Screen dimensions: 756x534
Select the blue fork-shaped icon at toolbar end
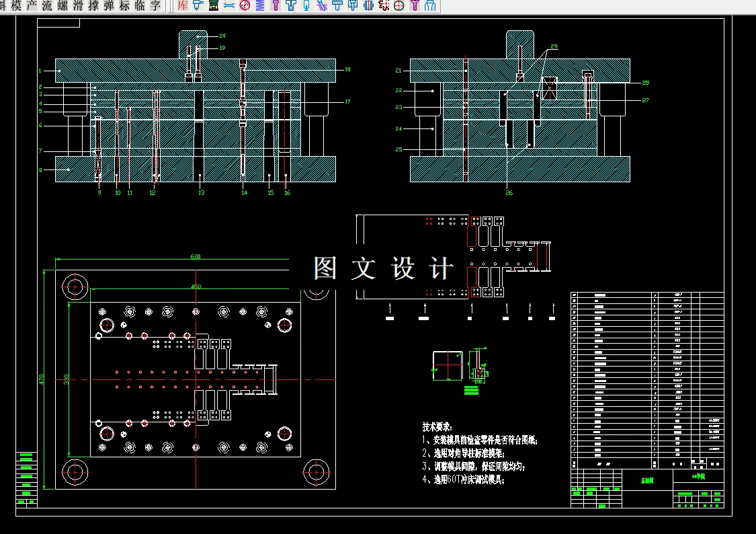pos(430,6)
